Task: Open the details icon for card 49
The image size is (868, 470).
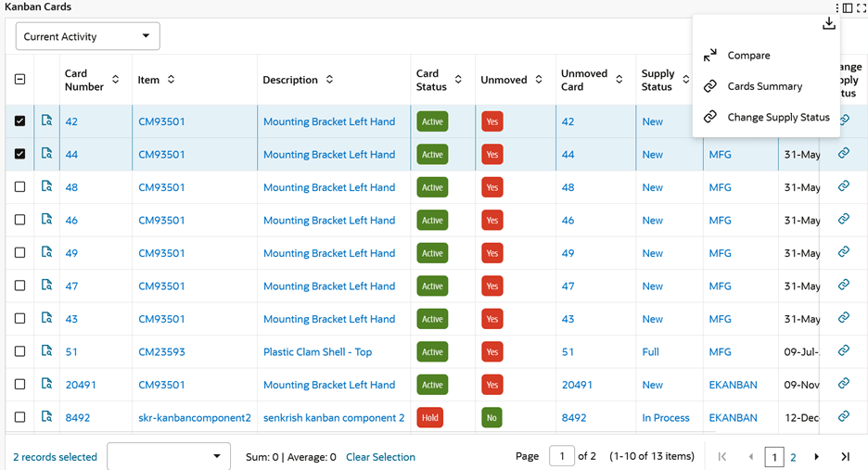Action: (x=47, y=252)
